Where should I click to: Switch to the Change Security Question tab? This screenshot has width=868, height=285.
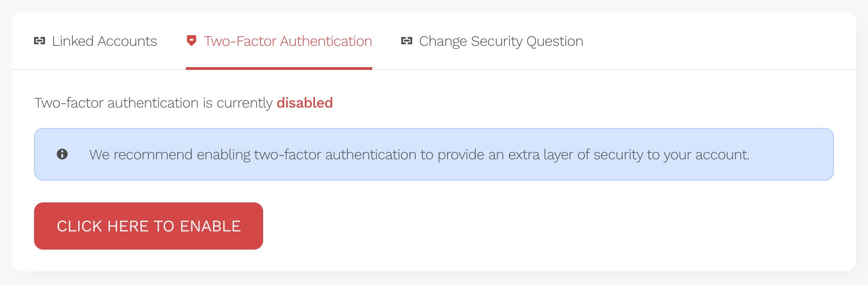[501, 41]
